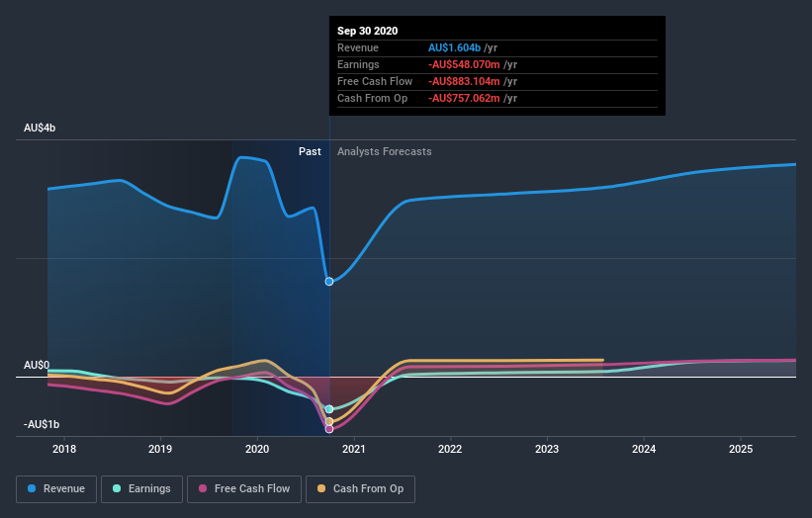Click the Sep 30 2020 tooltip date
Viewport: 812px width, 518px height.
tap(368, 31)
